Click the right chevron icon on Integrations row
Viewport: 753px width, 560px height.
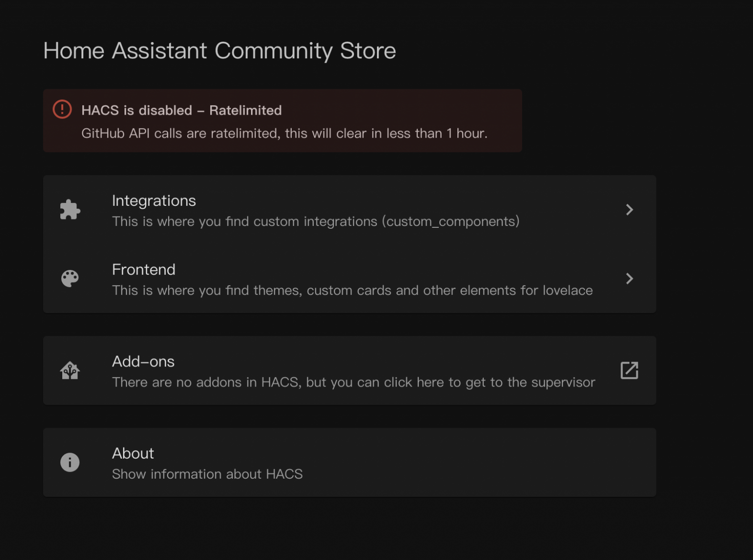tap(630, 209)
